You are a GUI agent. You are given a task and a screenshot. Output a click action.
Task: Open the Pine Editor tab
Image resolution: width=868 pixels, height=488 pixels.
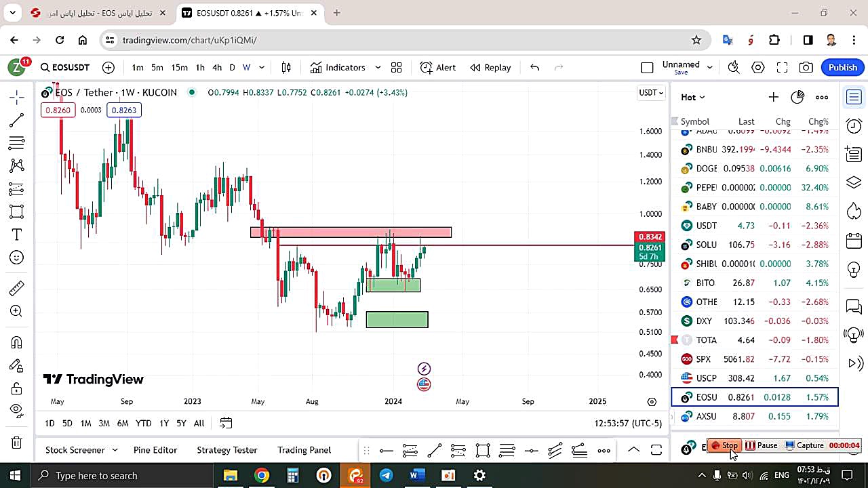[155, 449]
